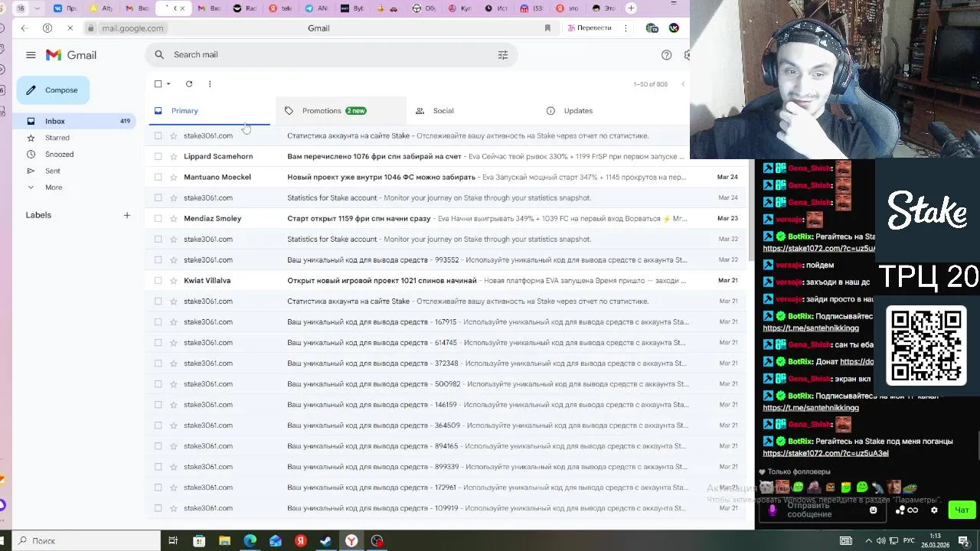The width and height of the screenshot is (980, 551).
Task: Open Microsoft Edge from taskbar
Action: 250,541
